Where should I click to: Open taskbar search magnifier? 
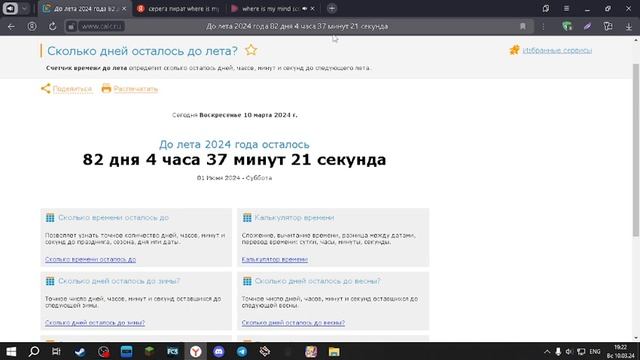[34, 351]
